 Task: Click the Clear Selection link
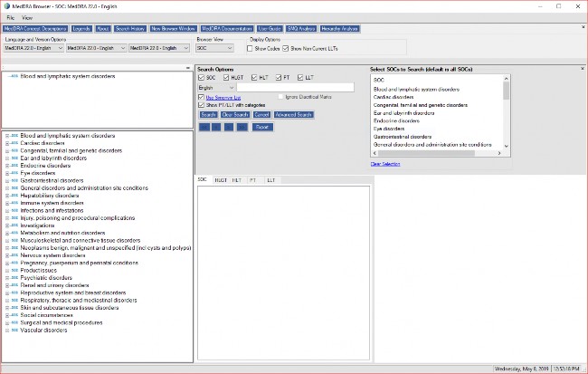tap(385, 164)
